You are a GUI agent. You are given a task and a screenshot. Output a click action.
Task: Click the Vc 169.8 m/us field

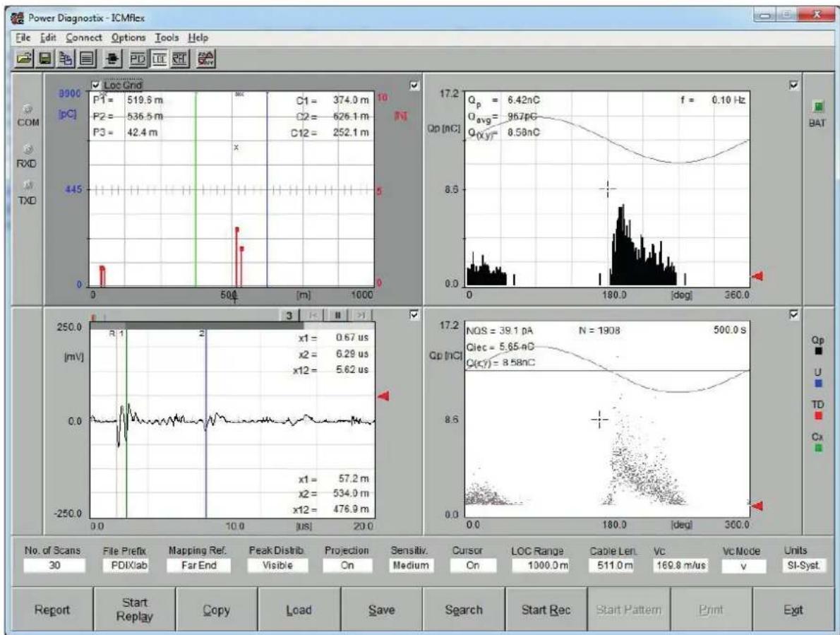(680, 565)
